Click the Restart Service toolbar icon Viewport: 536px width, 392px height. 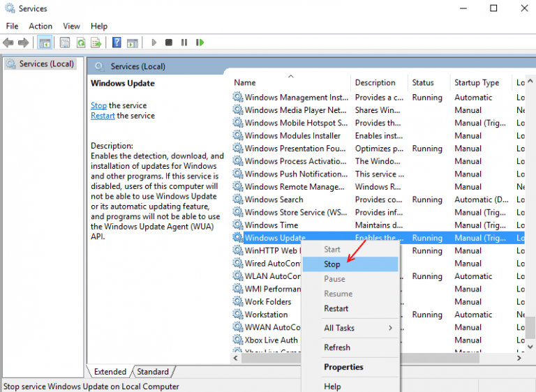pos(200,43)
